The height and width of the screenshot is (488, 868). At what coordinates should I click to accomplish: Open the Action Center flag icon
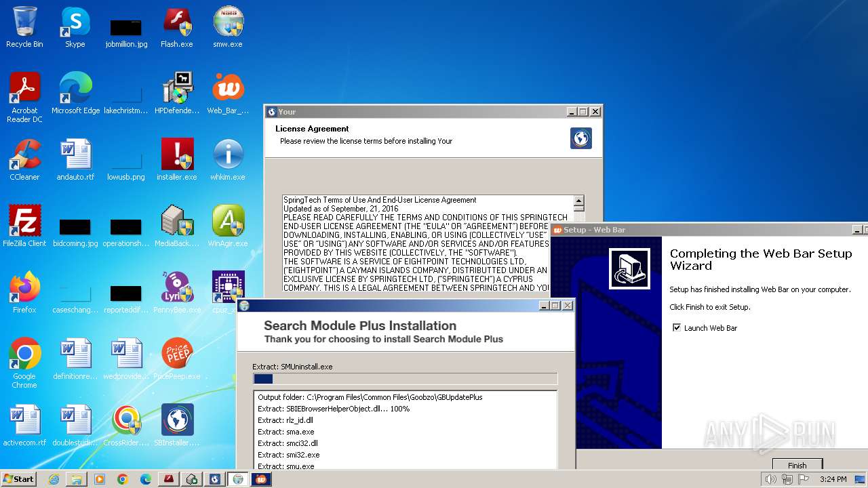[803, 479]
